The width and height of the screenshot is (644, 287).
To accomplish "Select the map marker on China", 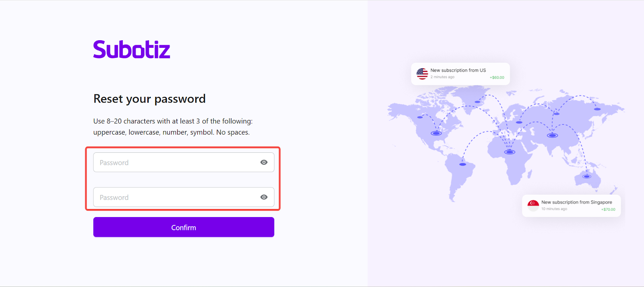I will (552, 135).
